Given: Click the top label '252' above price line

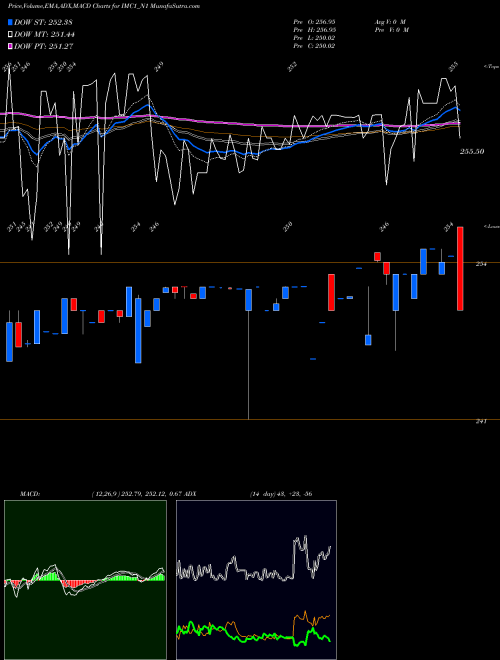Looking at the screenshot, I should pyautogui.click(x=292, y=67).
